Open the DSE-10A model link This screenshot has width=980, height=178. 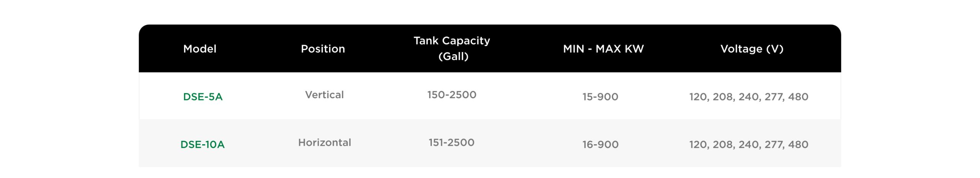(x=203, y=145)
